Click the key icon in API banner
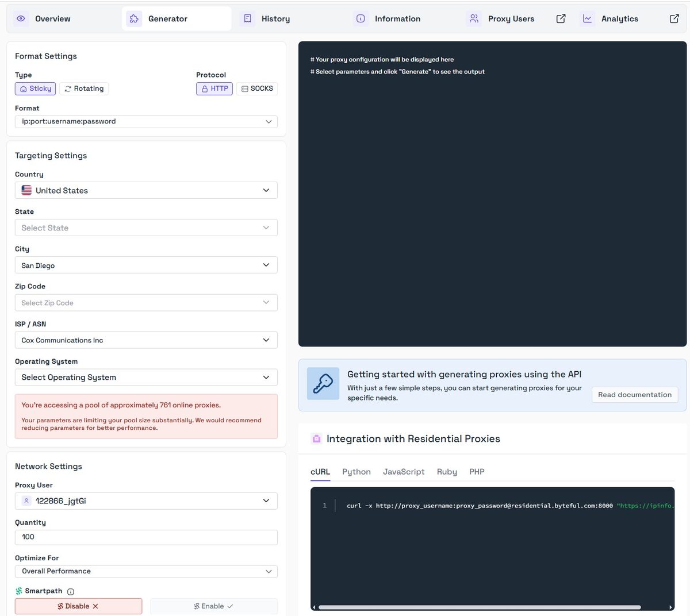Screen dimensions: 690x616 pos(323,383)
